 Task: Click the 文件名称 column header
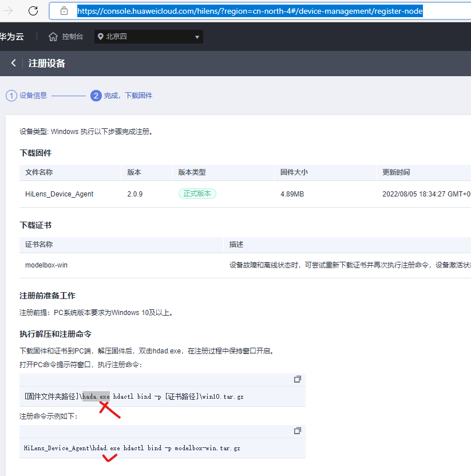(39, 172)
